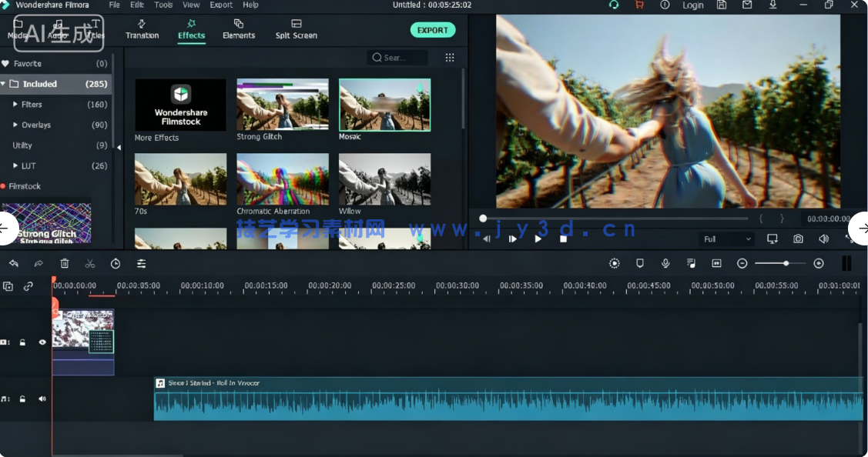
Task: Open the Full preview quality dropdown
Action: click(x=725, y=239)
